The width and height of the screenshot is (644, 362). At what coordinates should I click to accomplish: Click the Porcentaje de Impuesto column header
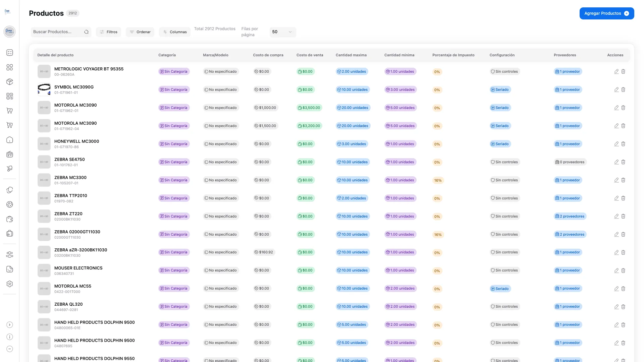point(453,55)
